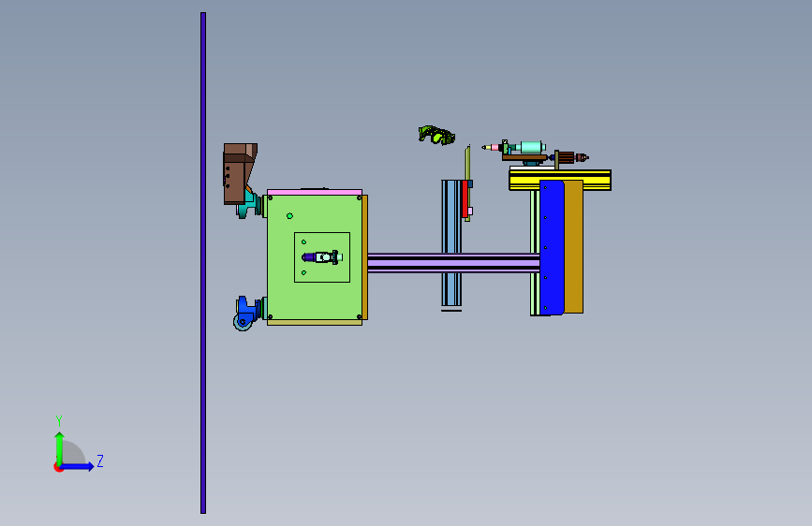Select the tan strip under green plate
This screenshot has height=526, width=812.
click(315, 323)
